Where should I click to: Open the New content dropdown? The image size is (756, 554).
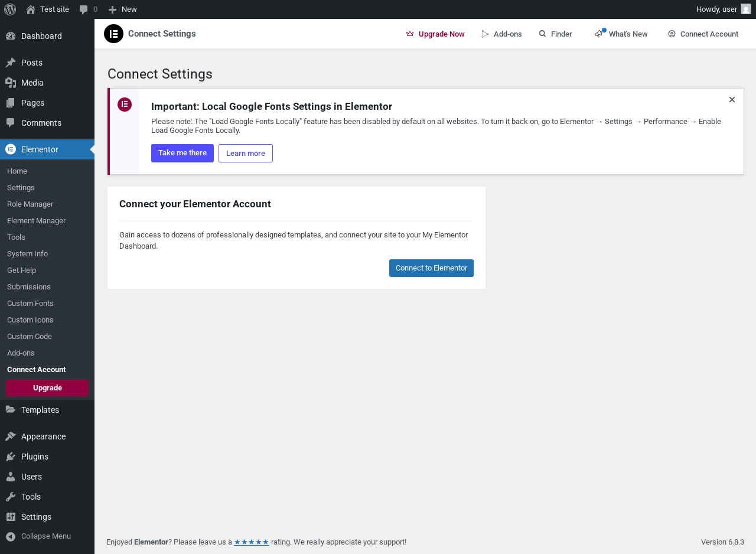pyautogui.click(x=123, y=9)
